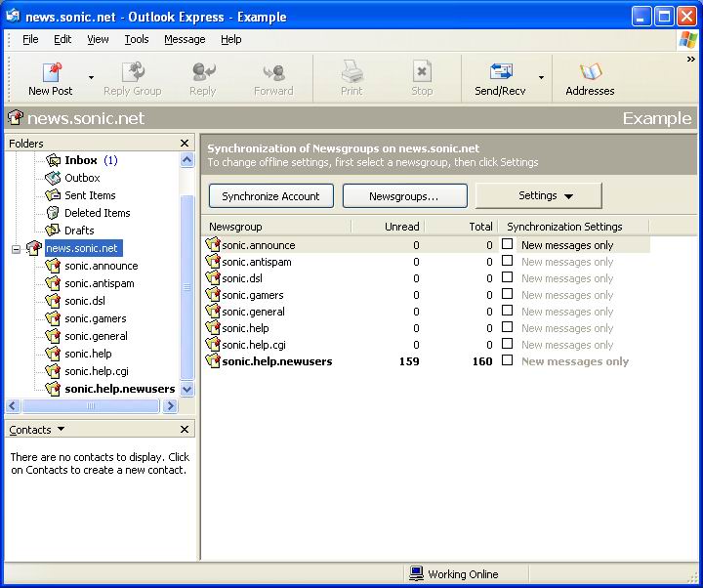The height and width of the screenshot is (588, 703).
Task: Collapse the news.sonic.net tree node
Action: 17,249
